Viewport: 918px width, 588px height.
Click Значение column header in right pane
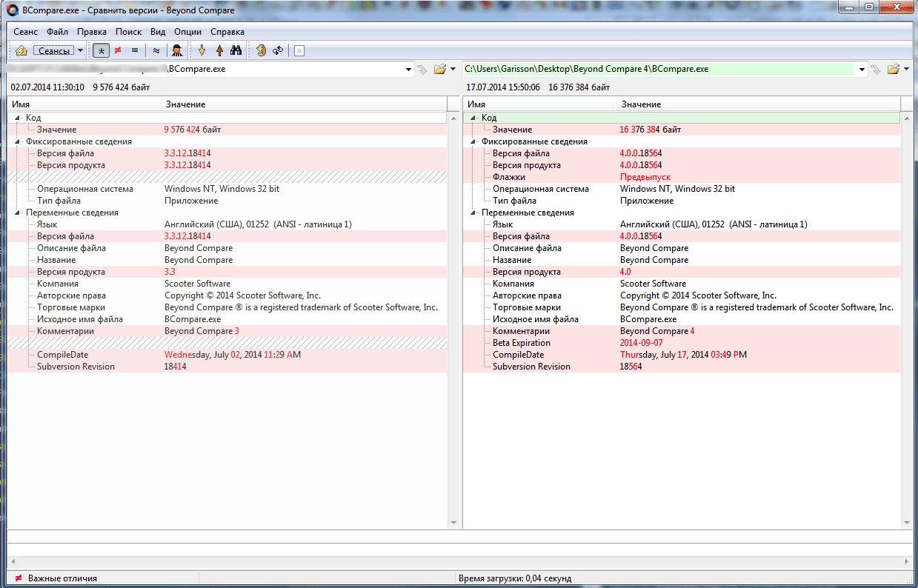pos(759,104)
